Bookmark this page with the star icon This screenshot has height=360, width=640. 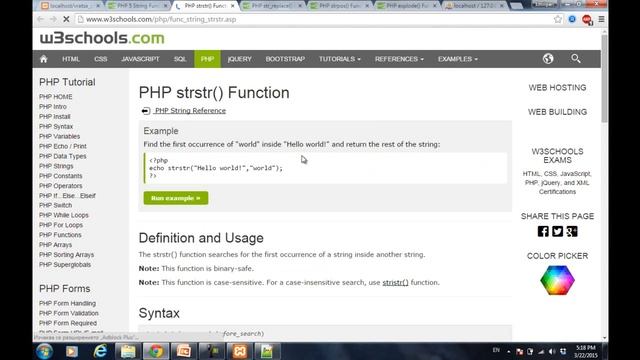pyautogui.click(x=558, y=19)
